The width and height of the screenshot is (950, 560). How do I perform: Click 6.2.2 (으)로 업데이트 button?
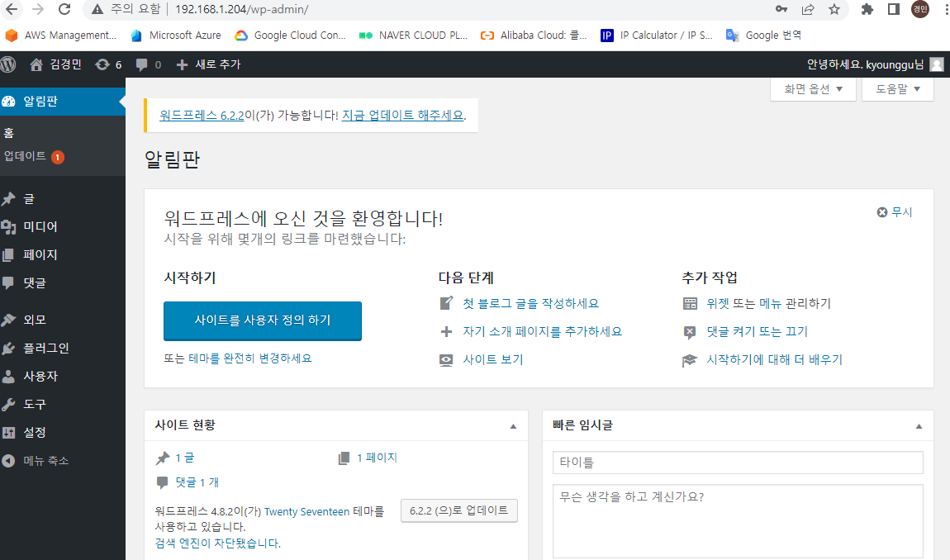(458, 510)
